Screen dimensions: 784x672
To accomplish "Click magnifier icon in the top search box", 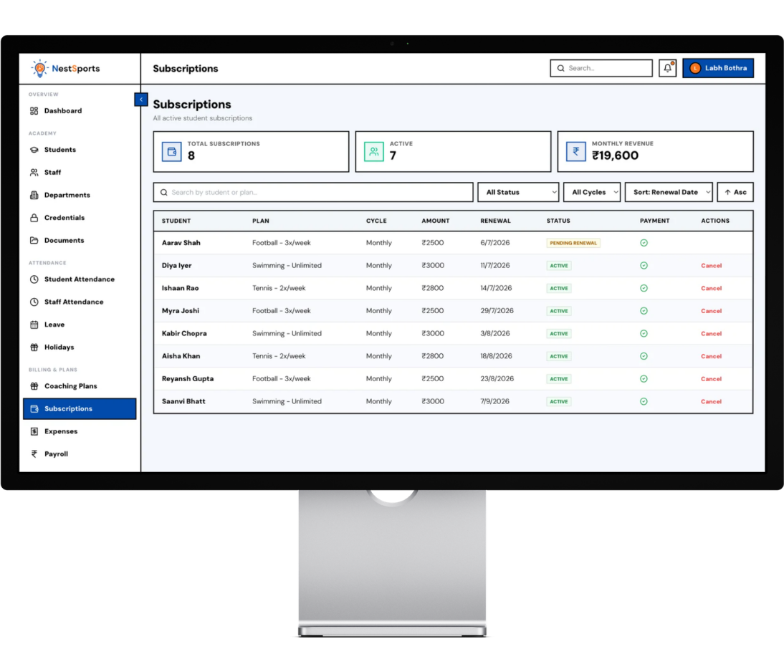I will (561, 68).
